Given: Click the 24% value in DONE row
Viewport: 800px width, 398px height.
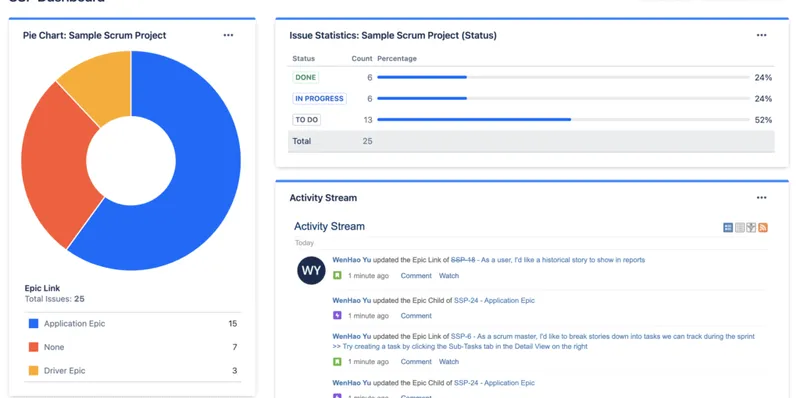Looking at the screenshot, I should point(763,78).
